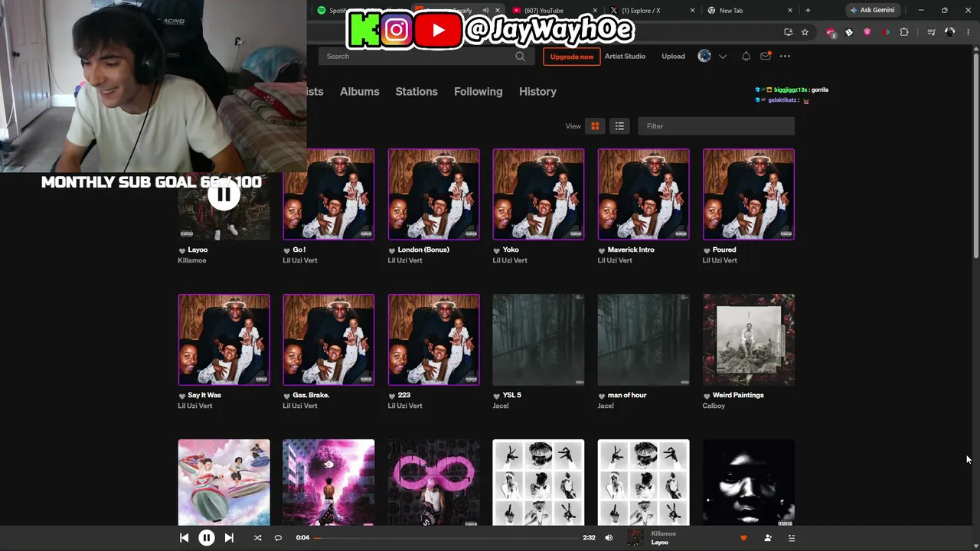Select the YSL 5 cover thumbnail
980x551 pixels.
pyautogui.click(x=538, y=340)
